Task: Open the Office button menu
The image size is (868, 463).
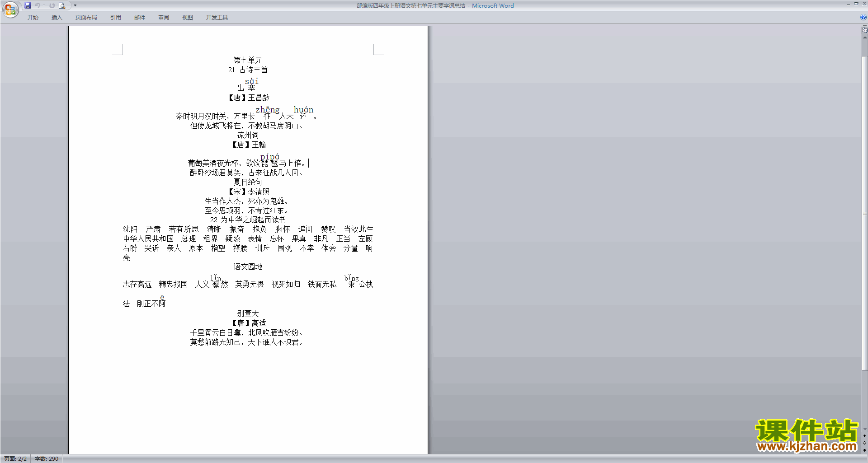Action: click(x=10, y=9)
